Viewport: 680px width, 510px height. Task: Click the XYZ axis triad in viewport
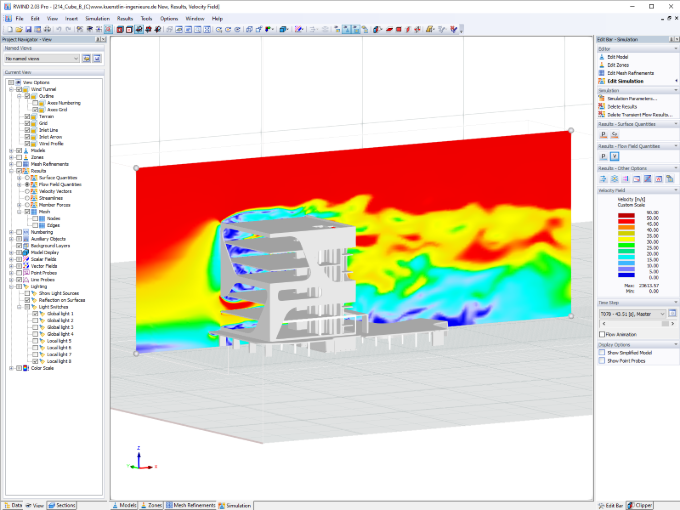coord(141,459)
